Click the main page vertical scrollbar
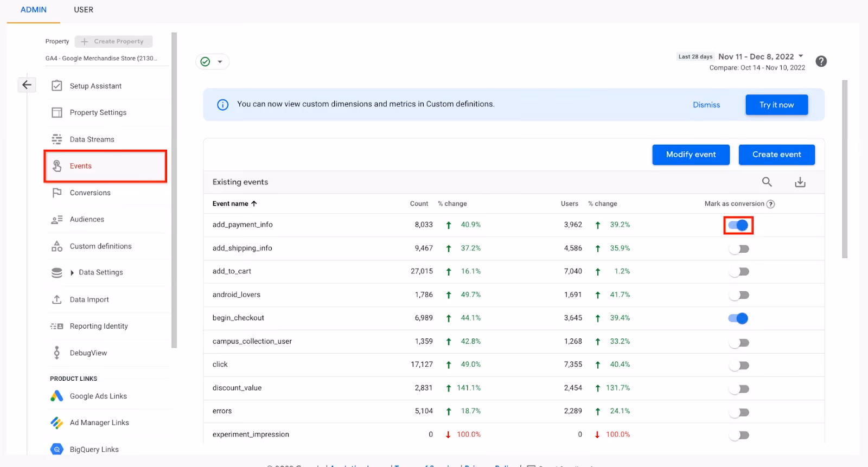This screenshot has width=868, height=467. 845,169
